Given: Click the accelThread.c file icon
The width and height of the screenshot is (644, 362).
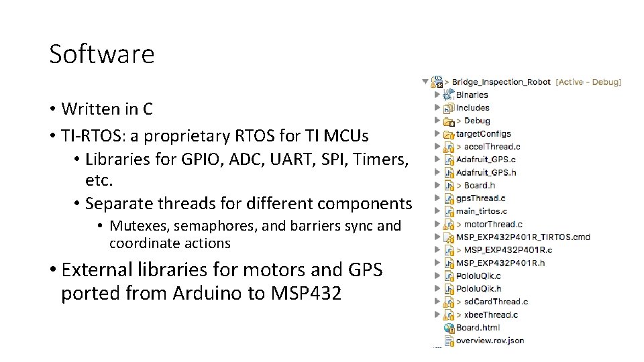Looking at the screenshot, I should [x=449, y=147].
